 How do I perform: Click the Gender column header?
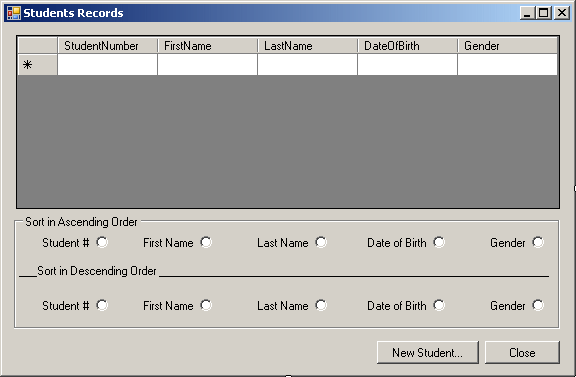507,46
